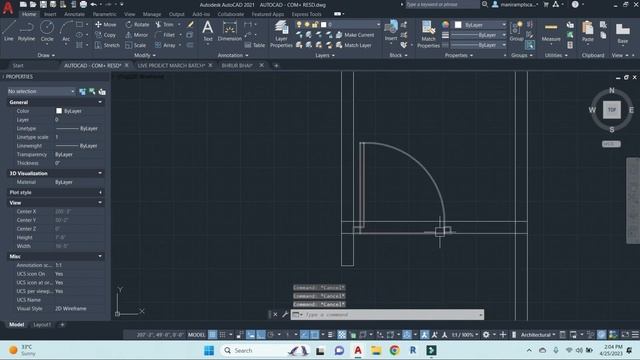The width and height of the screenshot is (640, 360).
Task: Click Make Current layer button
Action: click(355, 35)
